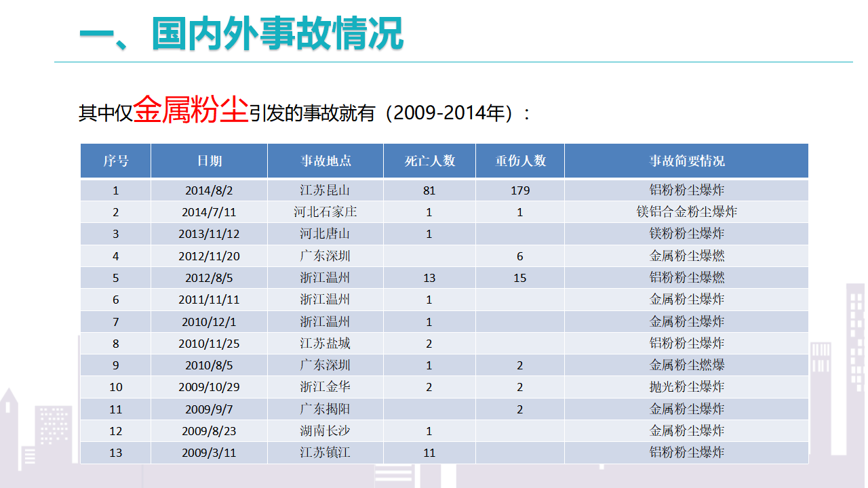Click date cell 2013/11/12
868x488 pixels.
pos(210,234)
